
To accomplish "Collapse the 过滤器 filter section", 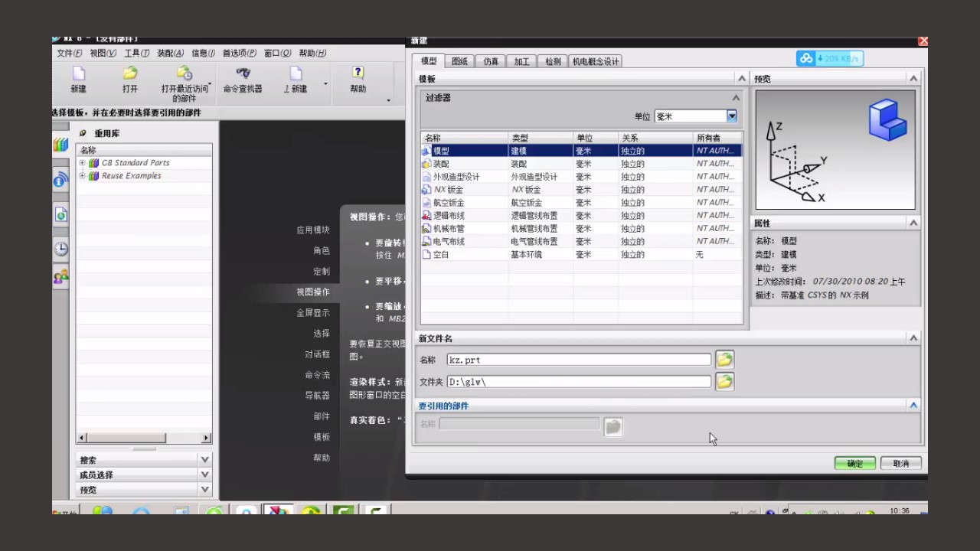I will pos(736,98).
